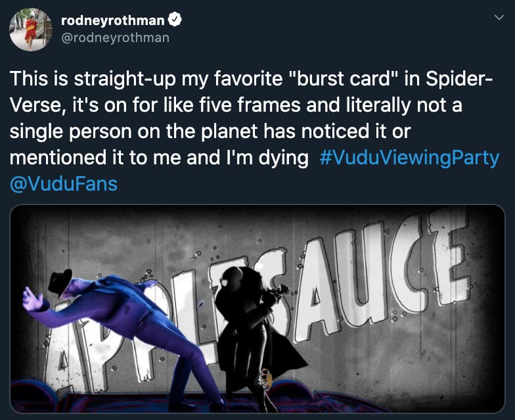Visit the @VuduFans mention
515x420 pixels.
click(x=64, y=183)
